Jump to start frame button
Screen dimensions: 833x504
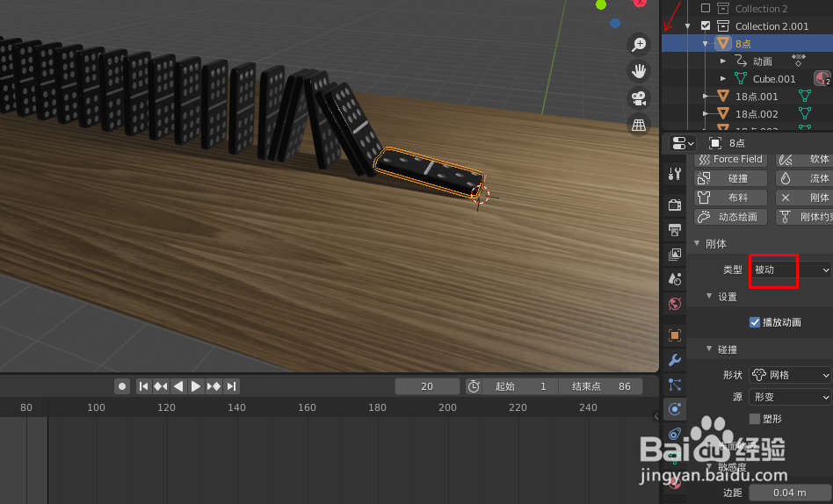[143, 386]
